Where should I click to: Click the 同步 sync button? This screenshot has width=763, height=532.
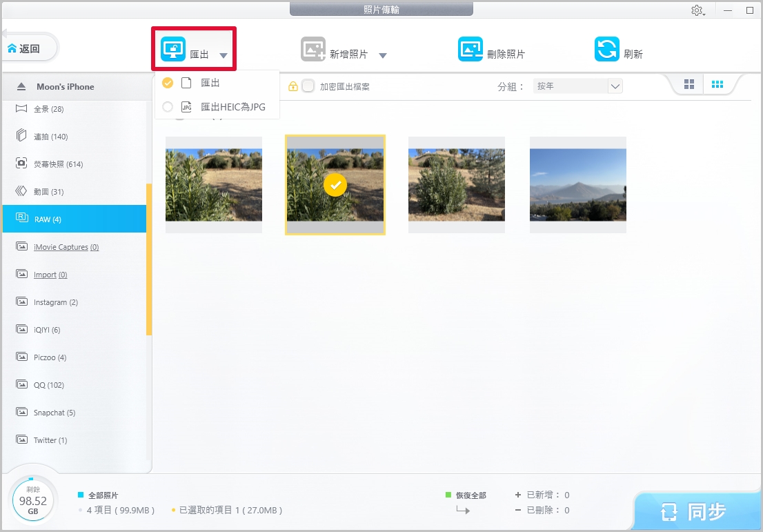click(x=697, y=511)
